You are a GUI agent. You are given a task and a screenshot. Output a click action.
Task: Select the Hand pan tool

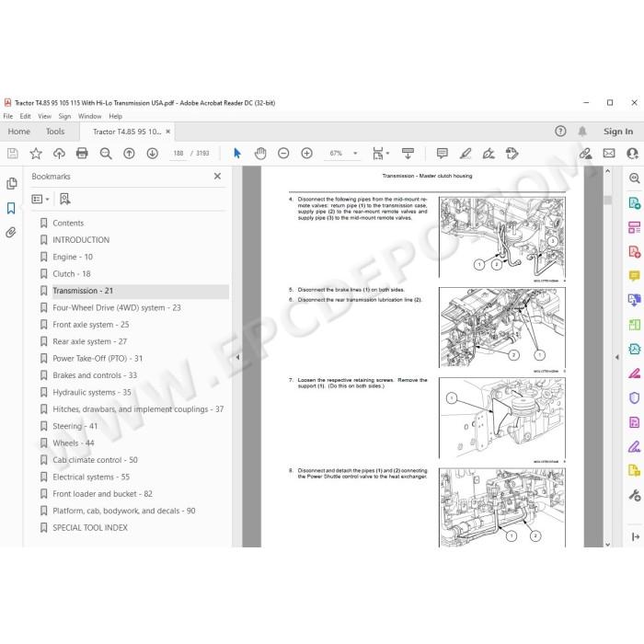pos(260,154)
